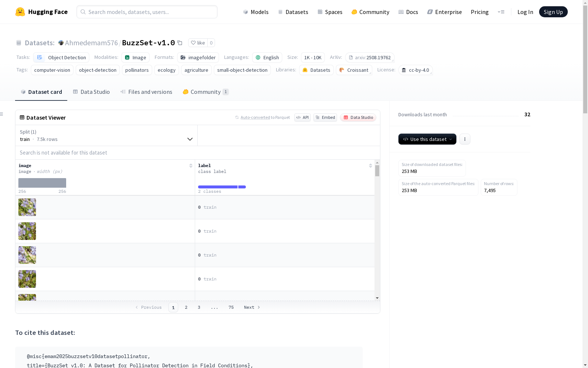This screenshot has width=588, height=368.
Task: Open the Auto-converted link
Action: (x=255, y=117)
